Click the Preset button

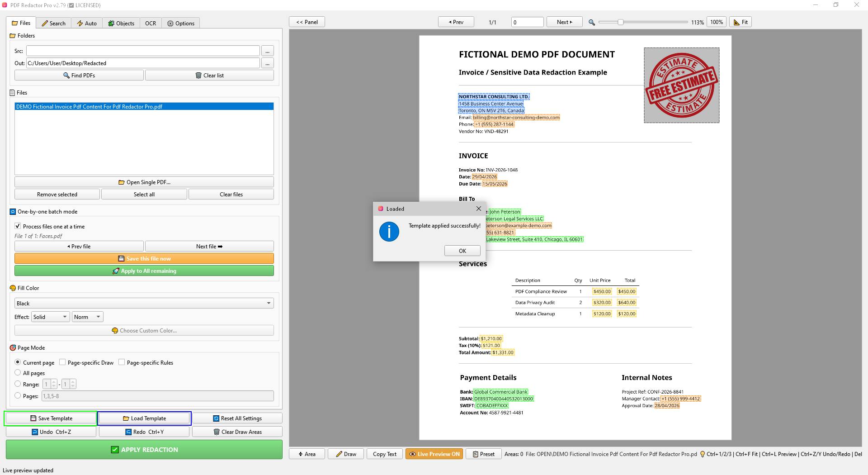tap(484, 454)
